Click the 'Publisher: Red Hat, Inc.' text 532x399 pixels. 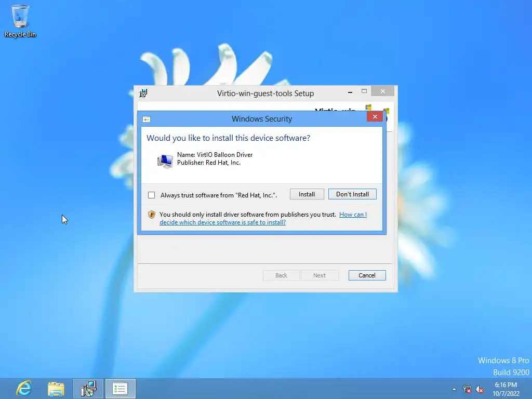[209, 163]
